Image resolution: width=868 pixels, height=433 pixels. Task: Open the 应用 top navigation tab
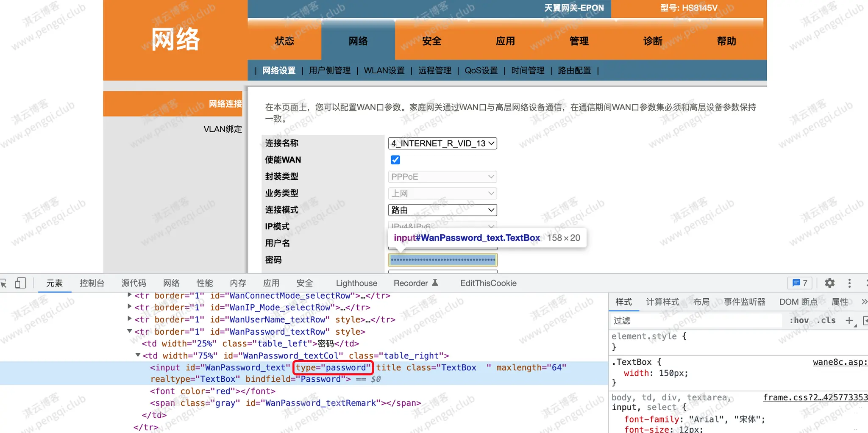(x=506, y=41)
